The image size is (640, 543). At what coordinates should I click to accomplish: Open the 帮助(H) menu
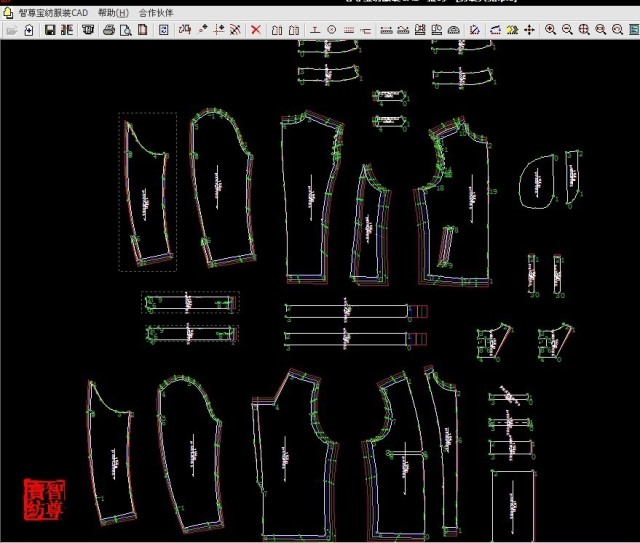113,13
